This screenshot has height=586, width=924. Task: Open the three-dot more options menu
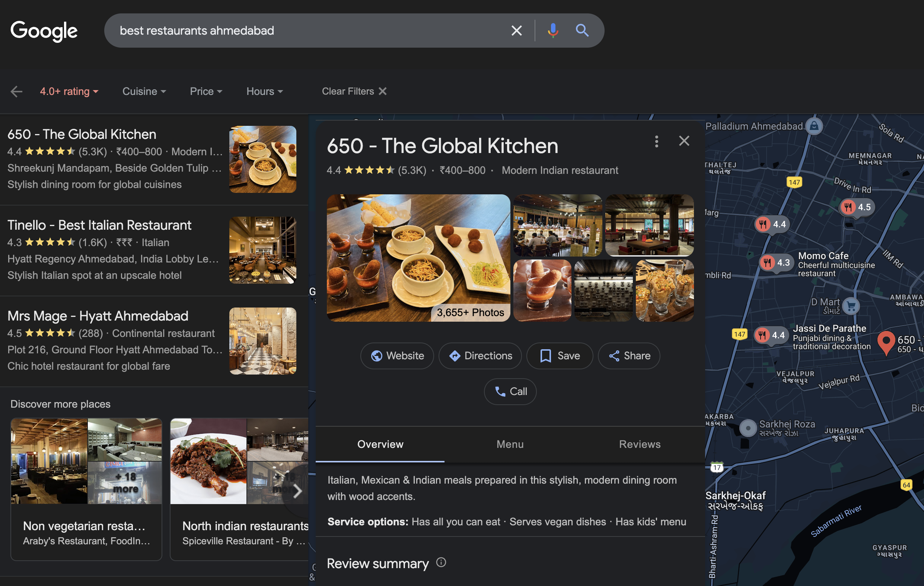pos(657,141)
